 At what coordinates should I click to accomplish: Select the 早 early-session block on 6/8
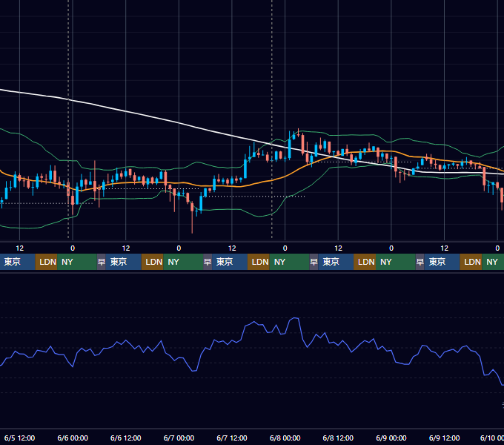coord(314,262)
